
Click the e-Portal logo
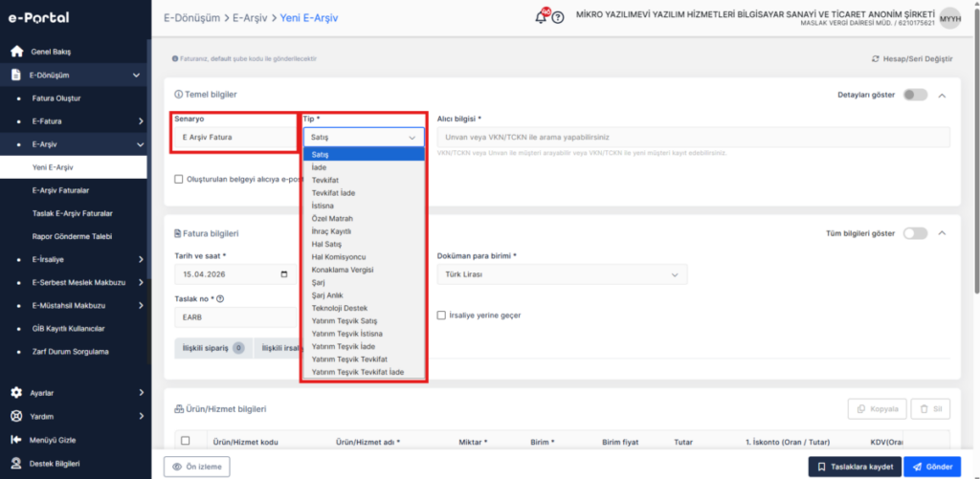point(38,18)
